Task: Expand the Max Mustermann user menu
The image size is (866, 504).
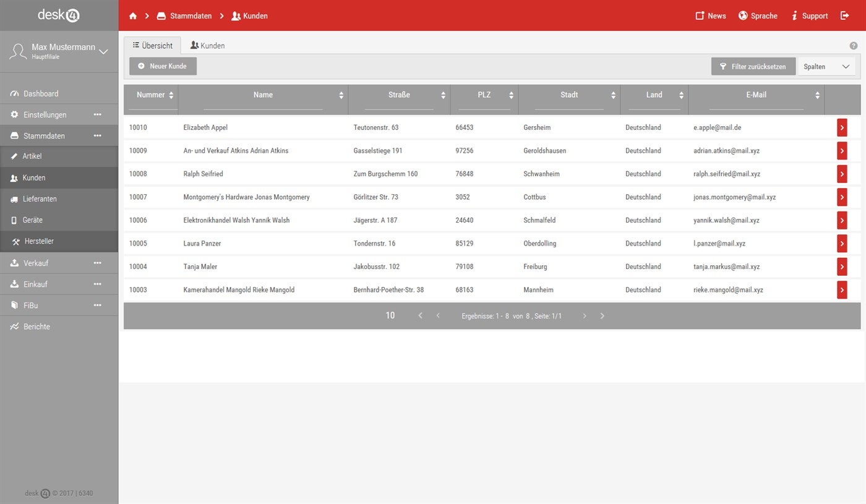Action: 104,52
